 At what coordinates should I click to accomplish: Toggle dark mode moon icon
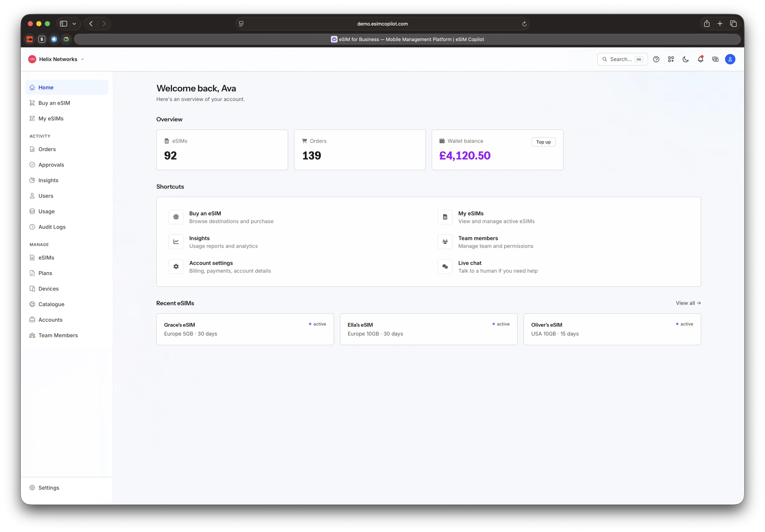coord(685,59)
